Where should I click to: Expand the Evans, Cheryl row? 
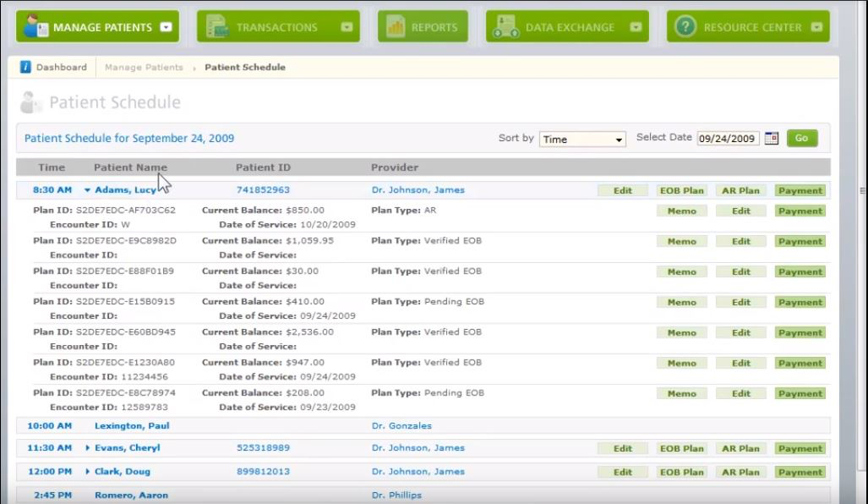[x=88, y=448]
